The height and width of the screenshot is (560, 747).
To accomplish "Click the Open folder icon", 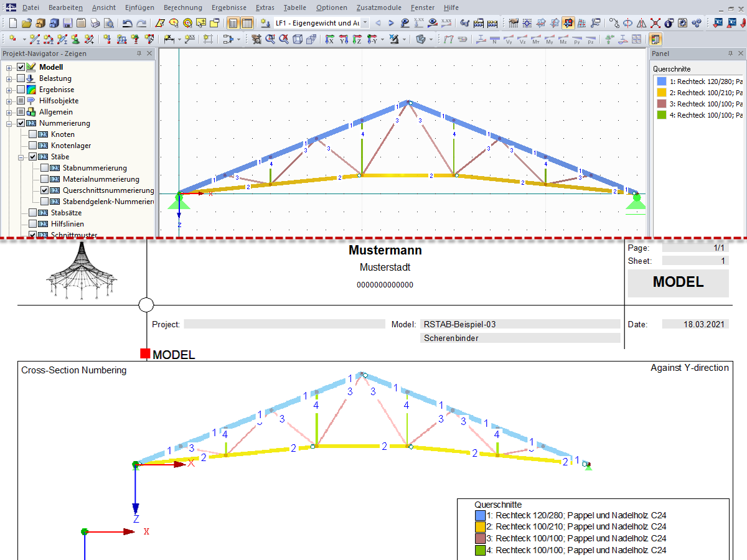I will click(27, 23).
